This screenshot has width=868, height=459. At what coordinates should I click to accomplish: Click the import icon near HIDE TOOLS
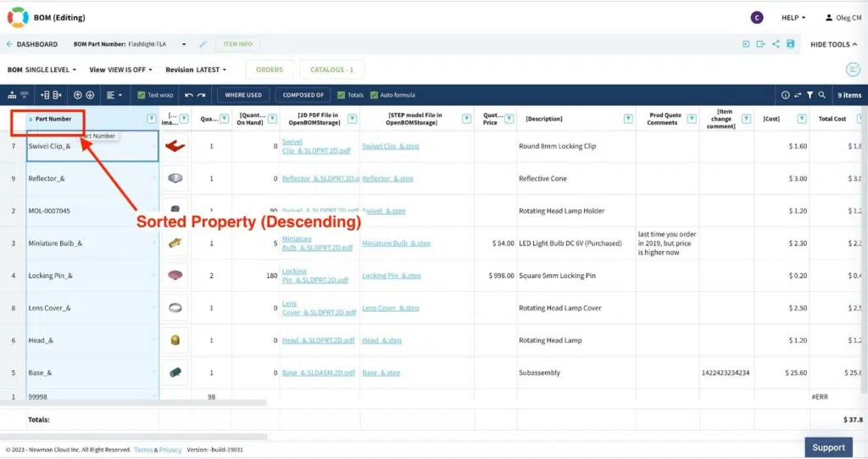click(x=746, y=44)
